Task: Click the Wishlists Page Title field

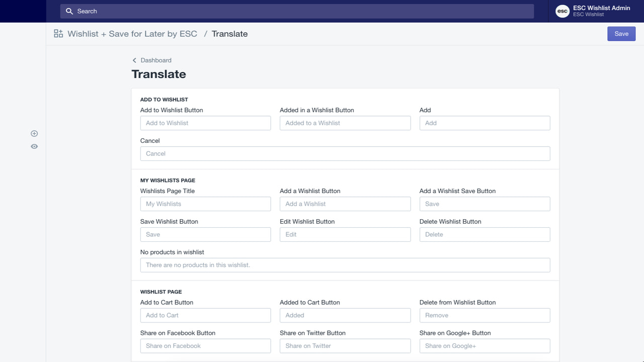Action: (x=205, y=204)
